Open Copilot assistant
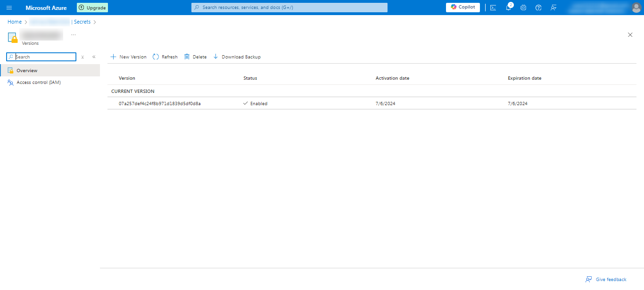 click(x=463, y=7)
